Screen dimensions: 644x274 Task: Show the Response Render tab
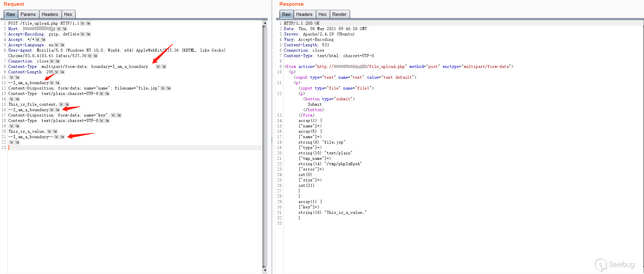[339, 14]
